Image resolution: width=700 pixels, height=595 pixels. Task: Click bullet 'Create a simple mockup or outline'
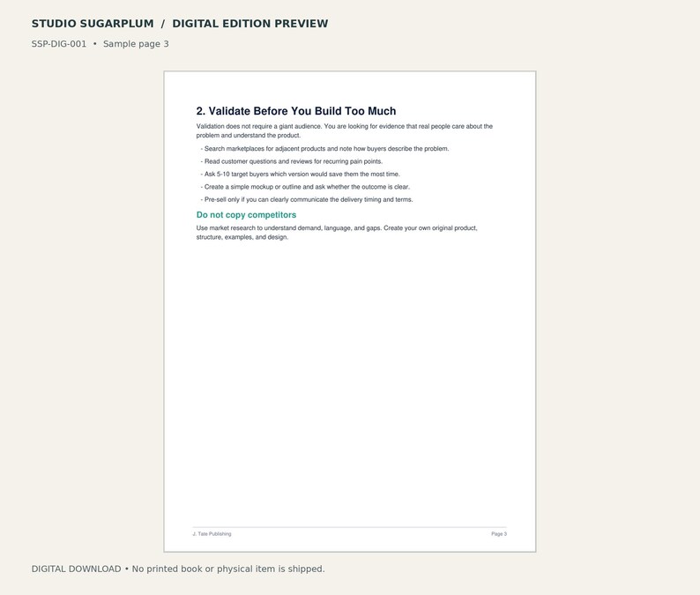305,187
